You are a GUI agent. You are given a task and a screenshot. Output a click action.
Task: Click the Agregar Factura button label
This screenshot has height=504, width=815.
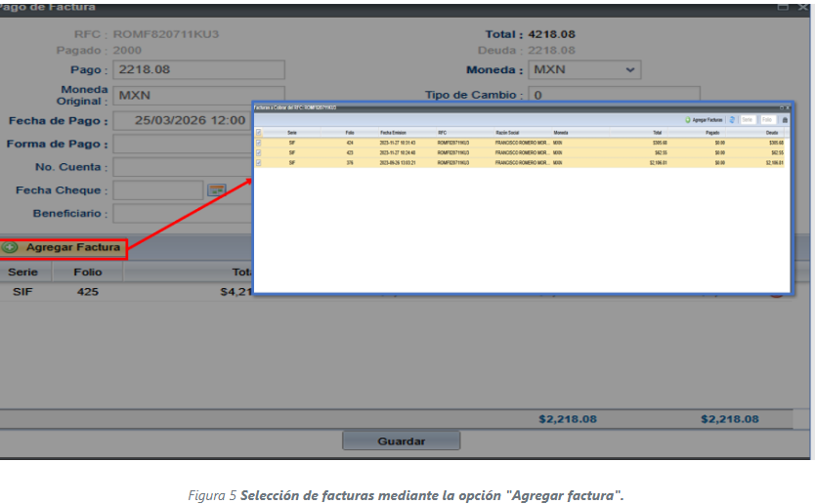coord(73,248)
